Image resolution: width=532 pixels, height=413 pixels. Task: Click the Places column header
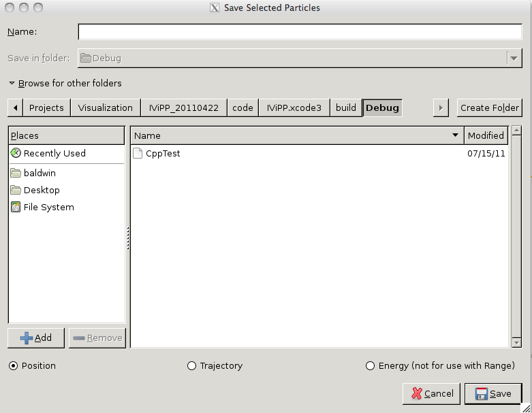coord(67,135)
